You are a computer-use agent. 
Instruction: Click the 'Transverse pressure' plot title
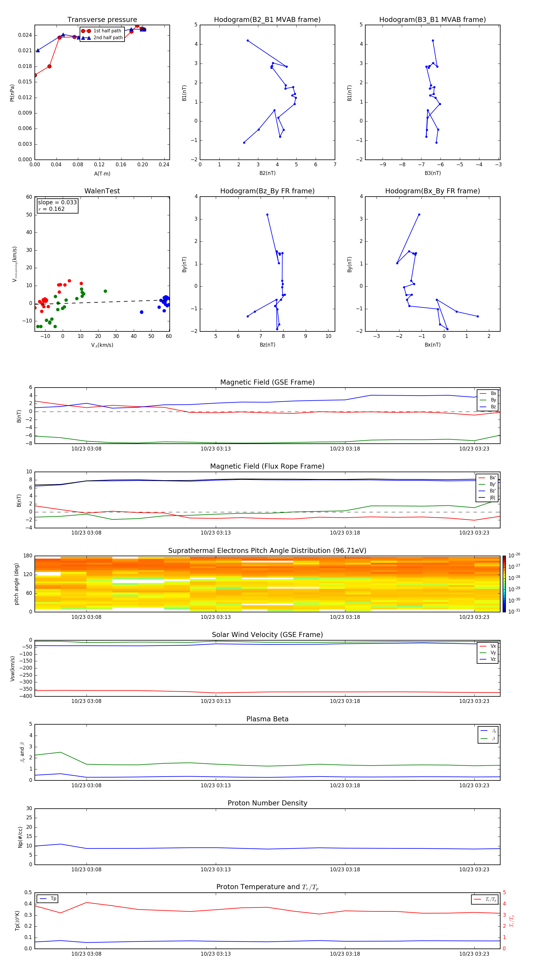102,20
